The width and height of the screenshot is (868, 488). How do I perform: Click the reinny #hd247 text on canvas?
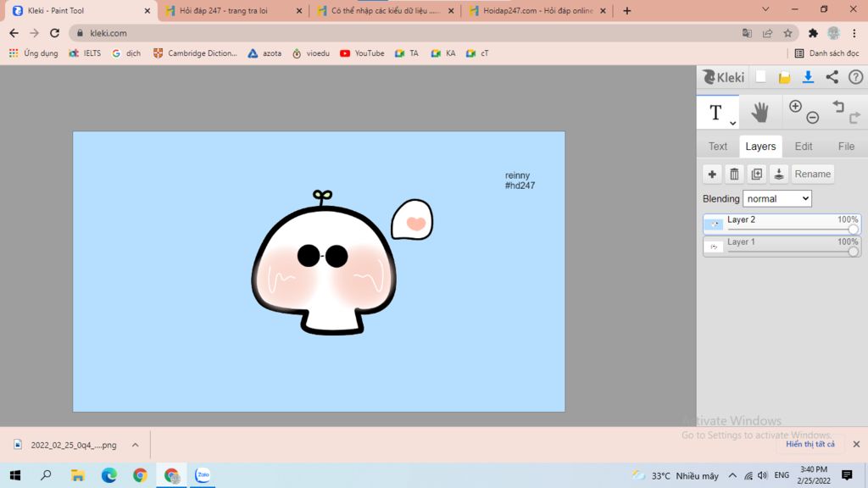(520, 180)
